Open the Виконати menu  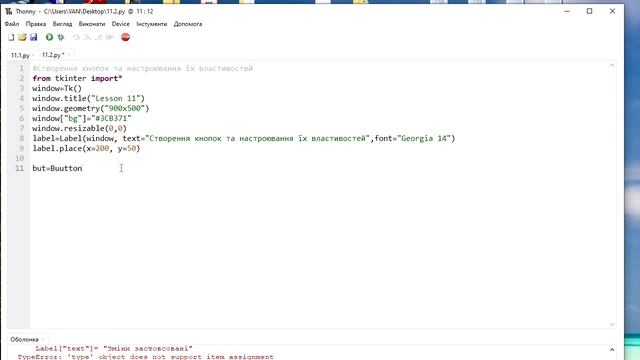coord(92,24)
